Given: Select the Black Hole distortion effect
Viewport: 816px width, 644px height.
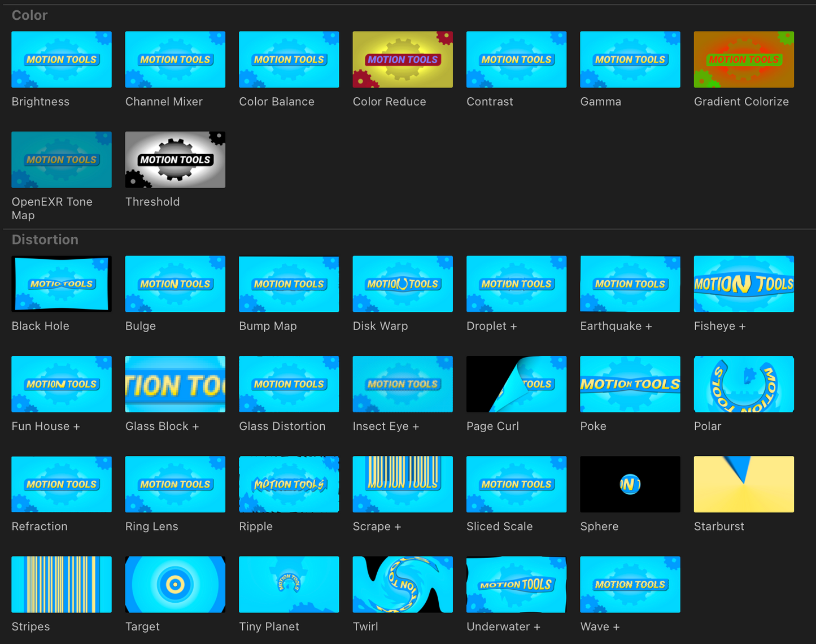Looking at the screenshot, I should (x=62, y=284).
